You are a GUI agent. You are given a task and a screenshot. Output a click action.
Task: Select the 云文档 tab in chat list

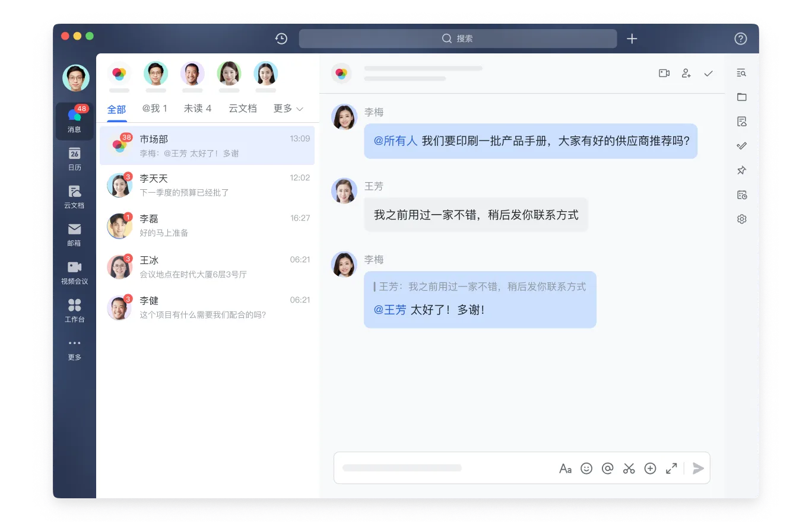(x=243, y=109)
